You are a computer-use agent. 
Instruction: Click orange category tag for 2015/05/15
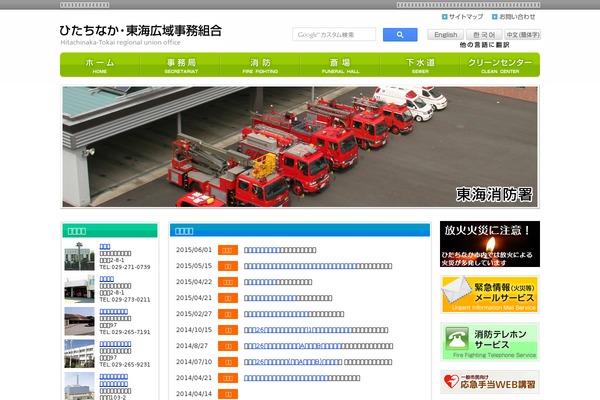[228, 266]
